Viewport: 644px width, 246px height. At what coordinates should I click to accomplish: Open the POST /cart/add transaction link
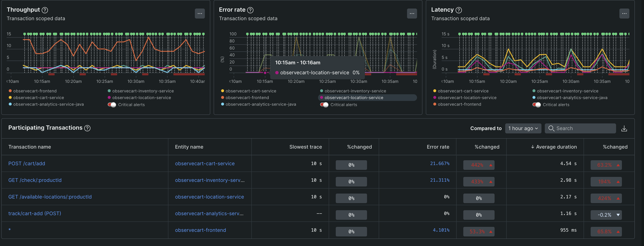click(27, 163)
